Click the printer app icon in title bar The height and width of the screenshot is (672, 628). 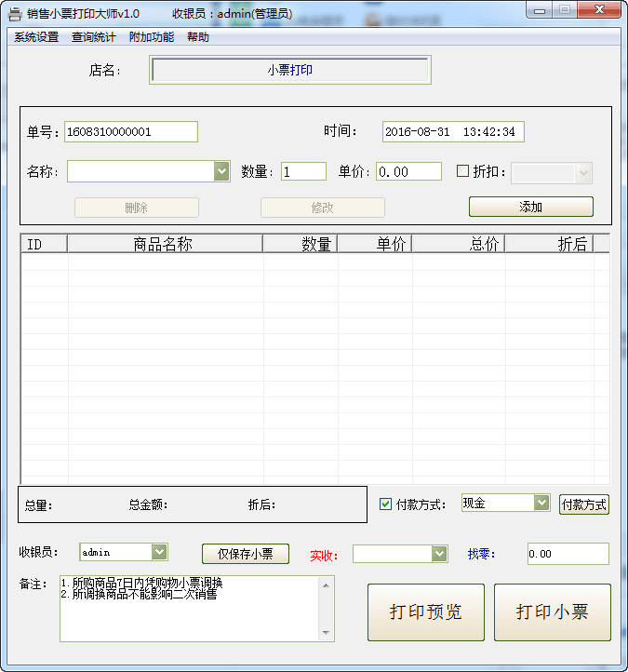(15, 14)
